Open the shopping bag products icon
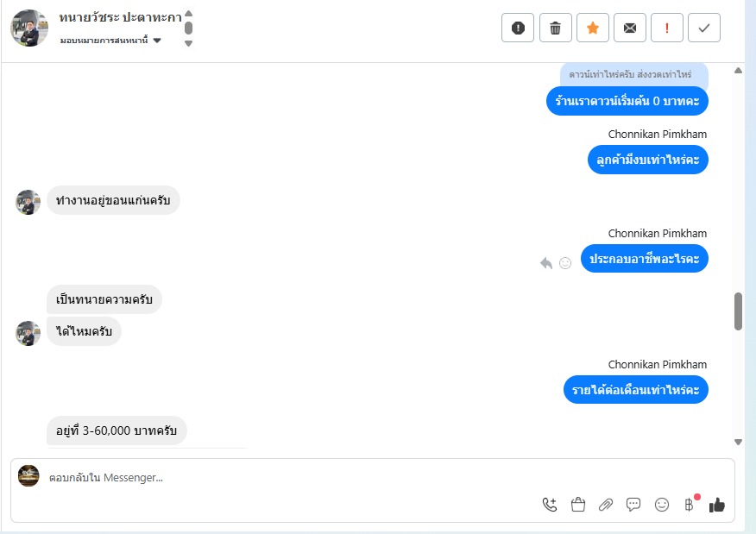 coord(577,505)
